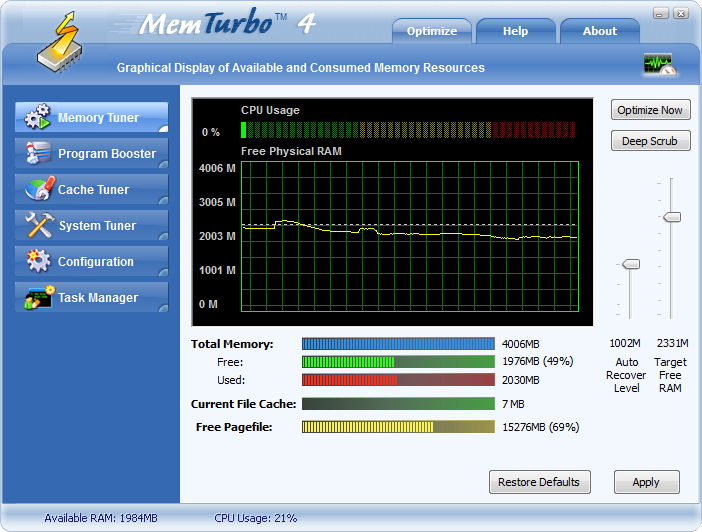
Task: Click the Apply button
Action: 646,482
